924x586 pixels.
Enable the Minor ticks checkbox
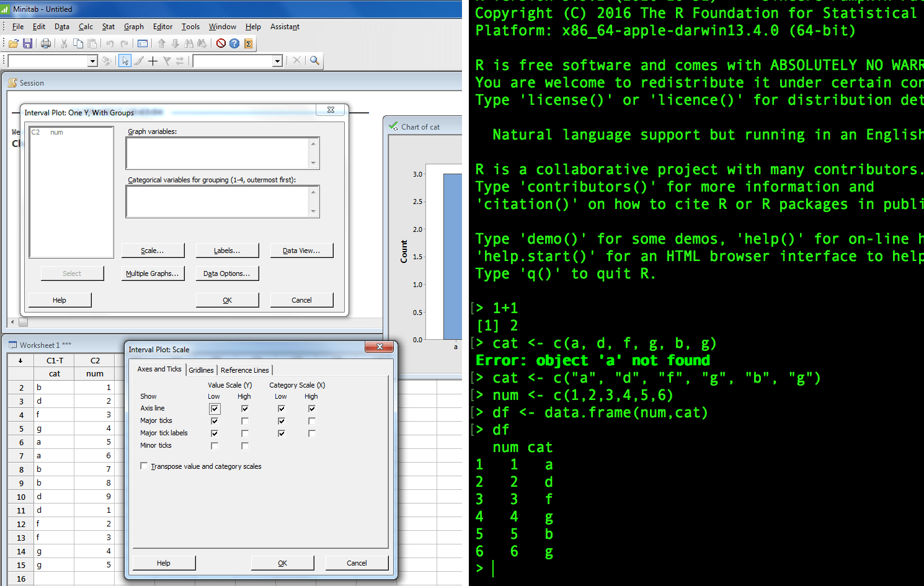214,445
